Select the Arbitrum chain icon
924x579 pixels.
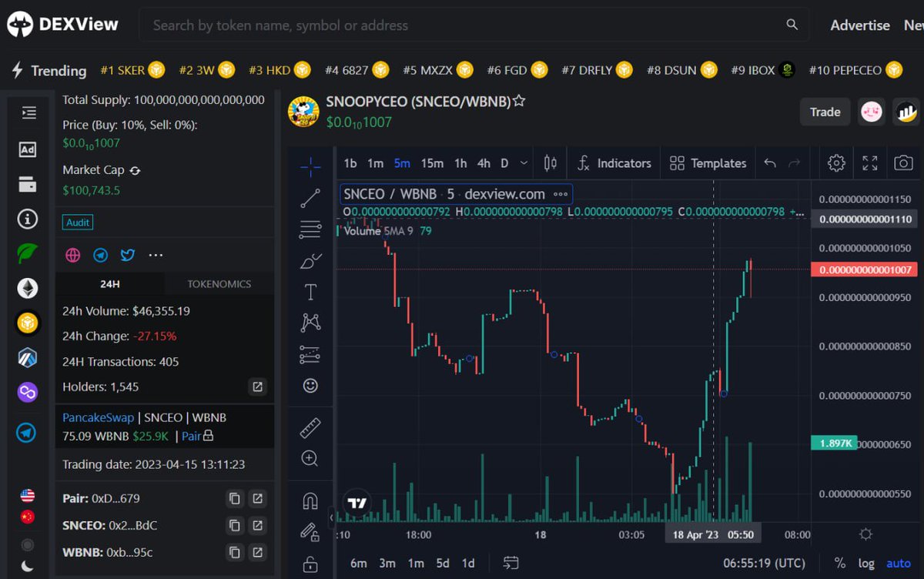click(x=28, y=357)
